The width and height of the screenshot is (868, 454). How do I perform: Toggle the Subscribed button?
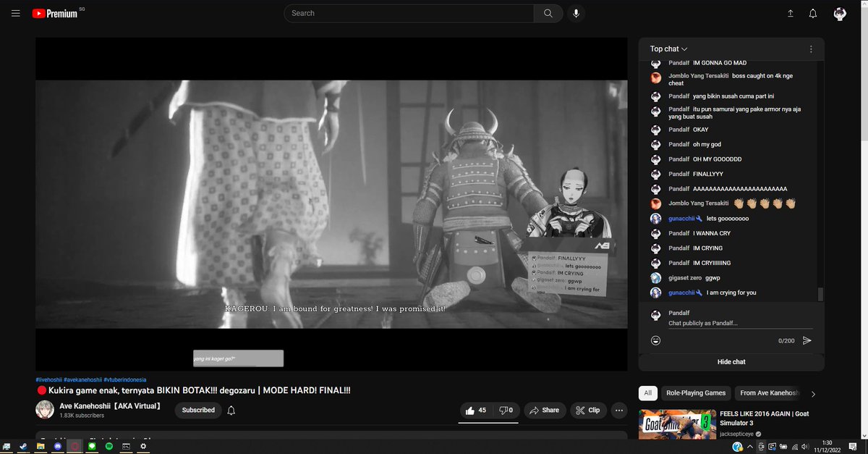pyautogui.click(x=198, y=411)
